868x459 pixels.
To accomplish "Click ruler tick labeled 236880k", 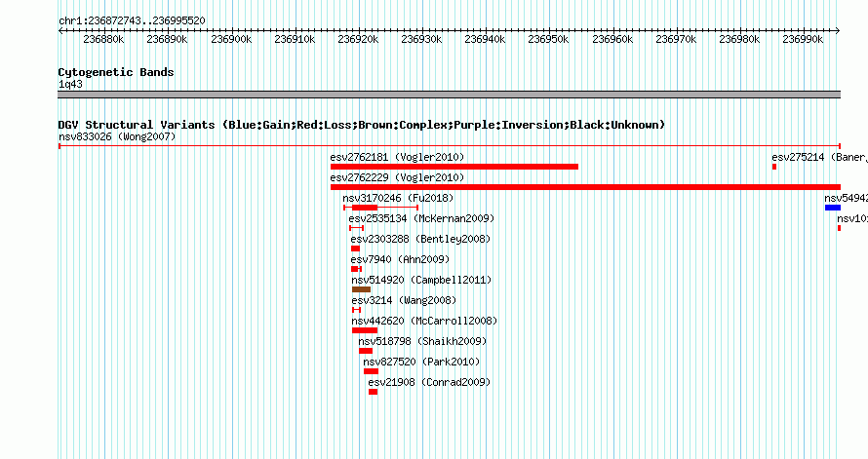I will tap(103, 39).
